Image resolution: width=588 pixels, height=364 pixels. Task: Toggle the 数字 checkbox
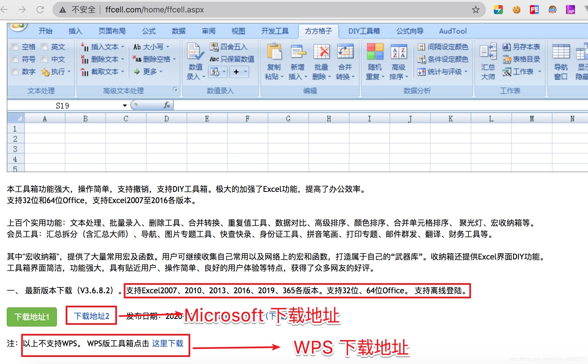pyautogui.click(x=15, y=72)
